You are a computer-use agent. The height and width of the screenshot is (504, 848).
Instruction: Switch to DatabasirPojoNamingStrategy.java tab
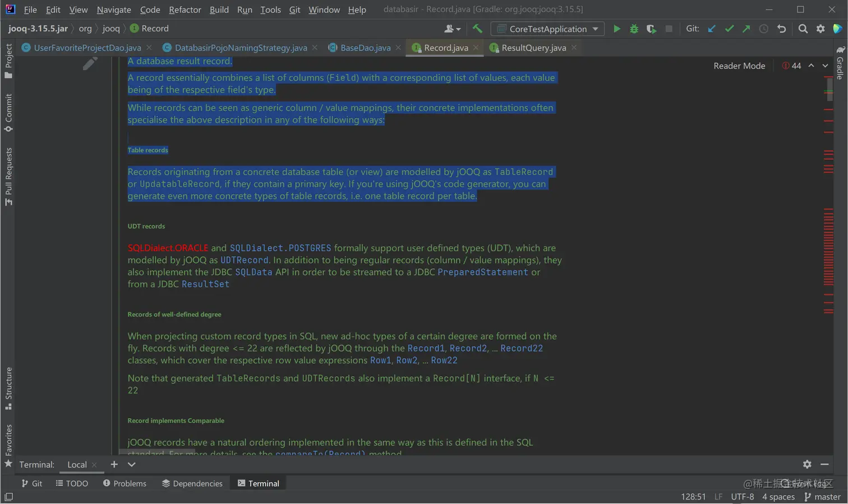click(x=241, y=48)
